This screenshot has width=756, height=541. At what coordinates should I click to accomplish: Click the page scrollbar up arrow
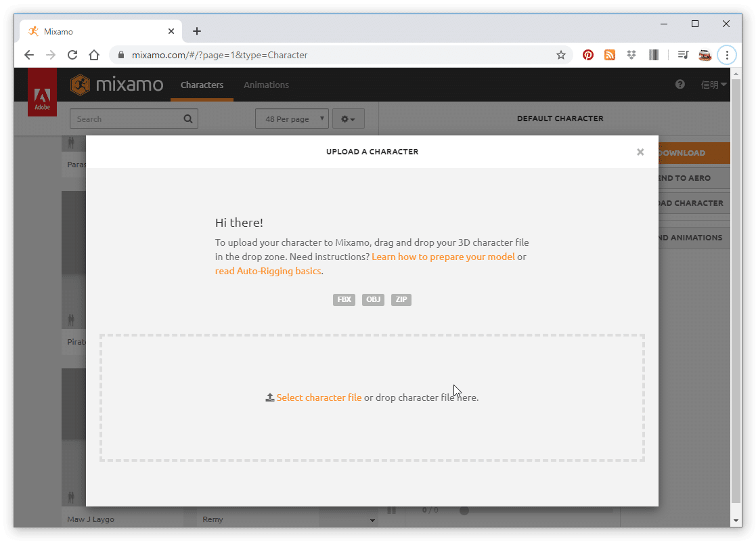point(736,74)
